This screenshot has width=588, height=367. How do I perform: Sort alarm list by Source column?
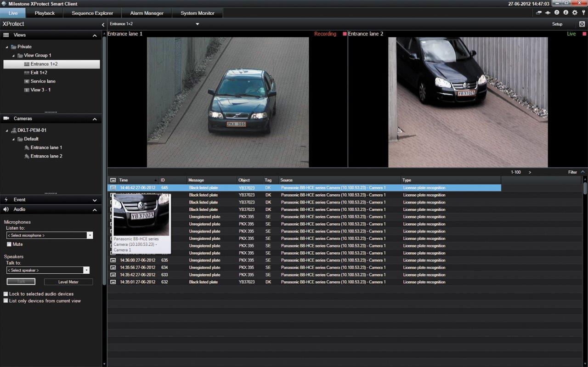(x=339, y=180)
